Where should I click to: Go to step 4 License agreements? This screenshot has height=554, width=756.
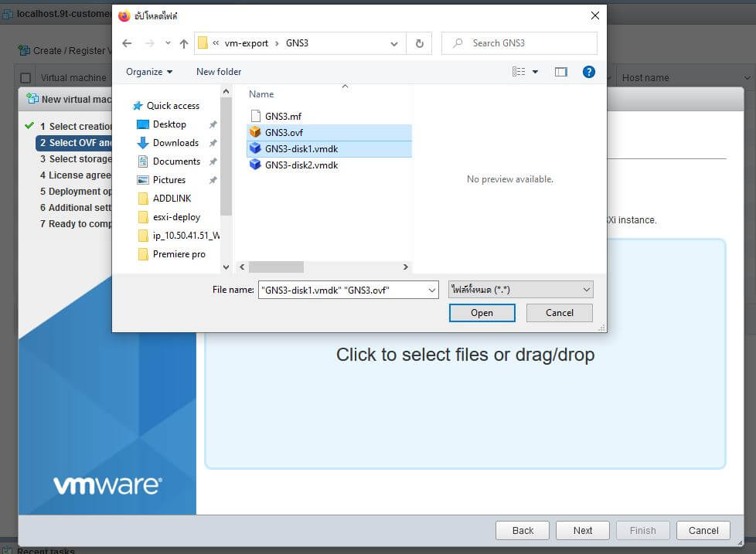[x=75, y=175]
